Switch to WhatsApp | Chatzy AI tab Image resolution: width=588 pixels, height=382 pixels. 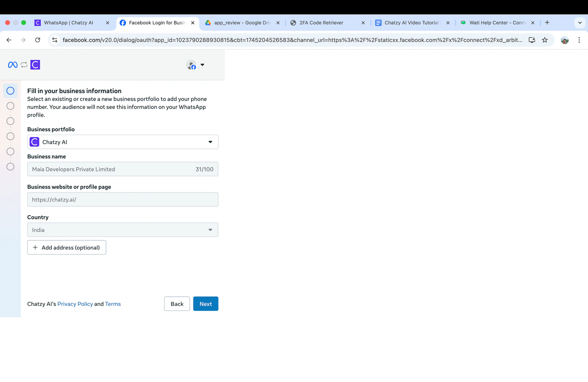click(72, 23)
